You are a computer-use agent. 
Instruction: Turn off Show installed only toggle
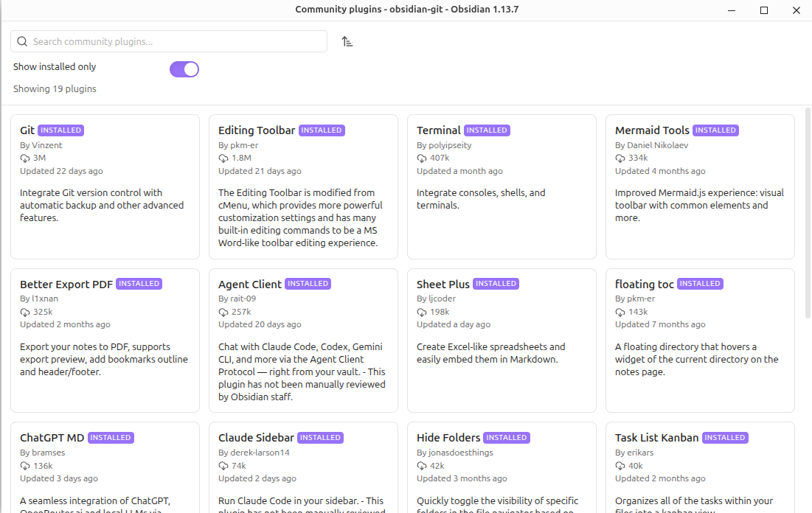[184, 69]
